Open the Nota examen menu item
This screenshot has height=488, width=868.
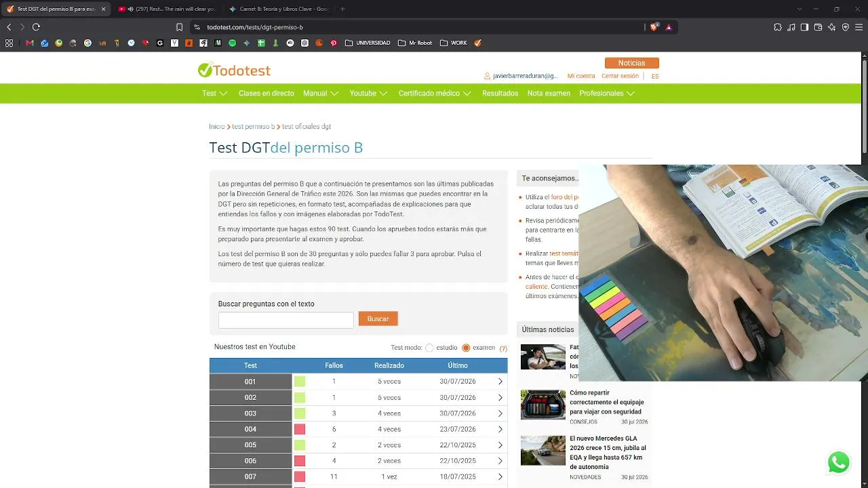click(549, 94)
